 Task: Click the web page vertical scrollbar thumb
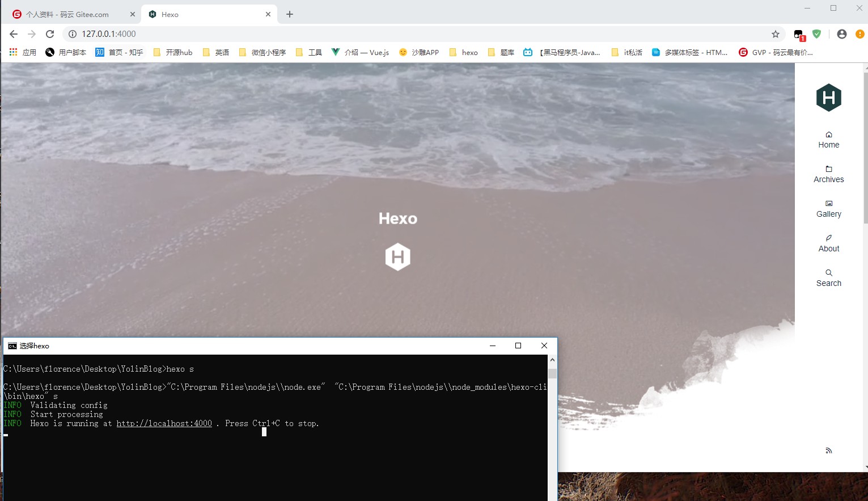tap(865, 148)
